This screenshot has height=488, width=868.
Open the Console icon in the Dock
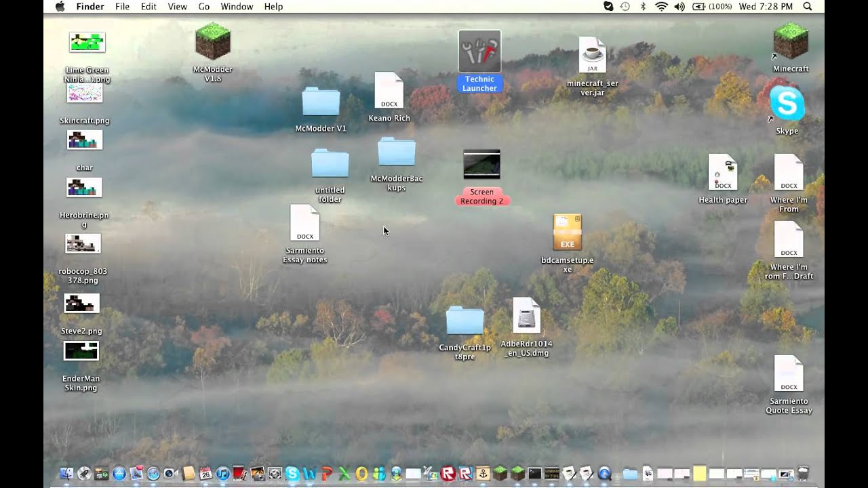coord(552,473)
